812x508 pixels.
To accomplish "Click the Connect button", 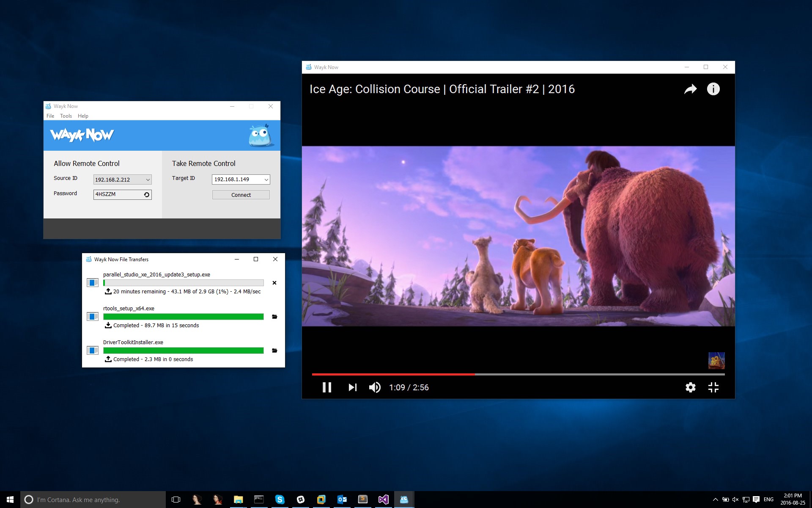I will [241, 195].
